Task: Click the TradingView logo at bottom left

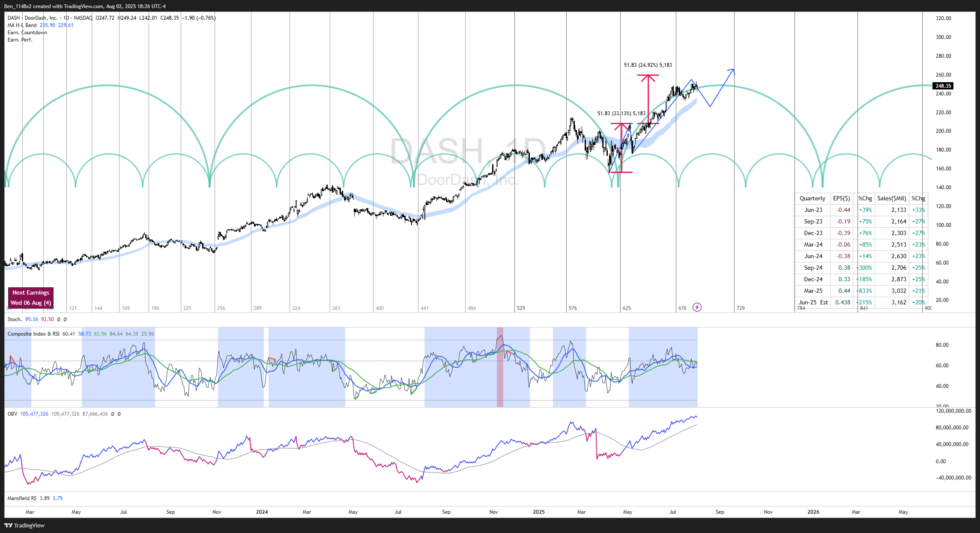Action: click(24, 525)
